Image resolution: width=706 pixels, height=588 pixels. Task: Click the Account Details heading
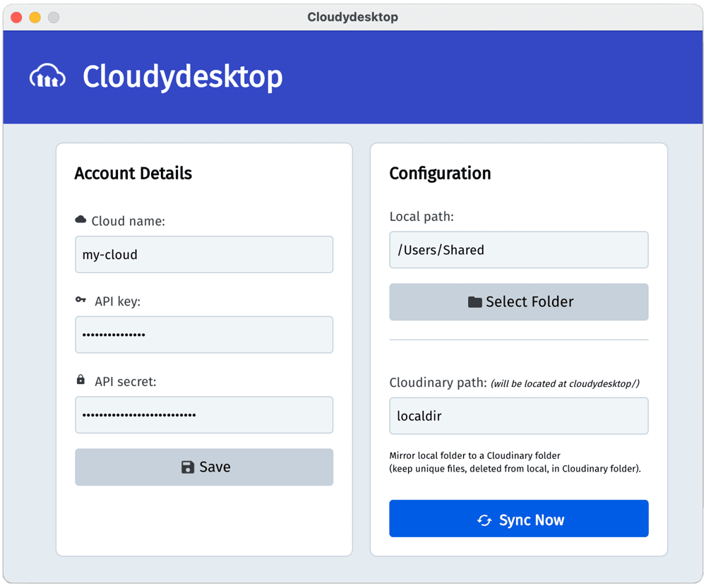[133, 174]
